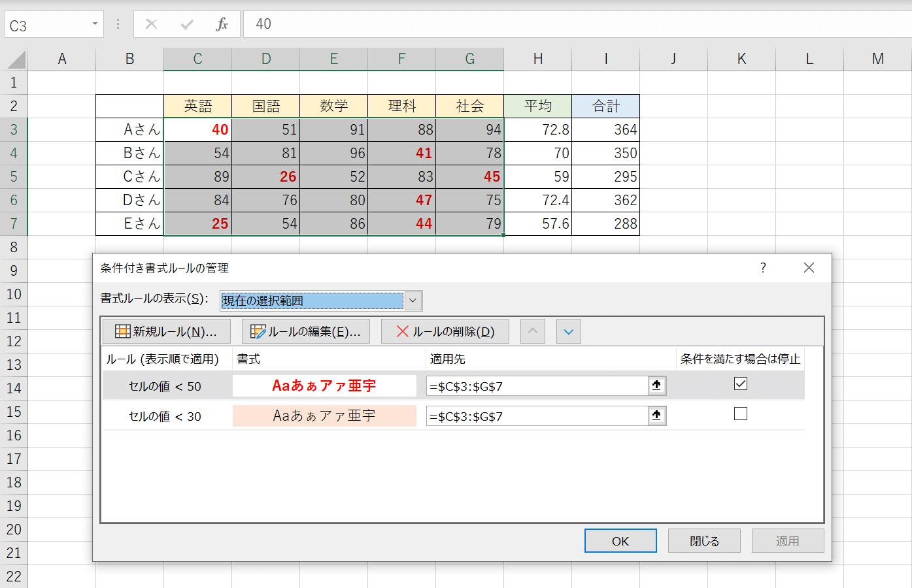The height and width of the screenshot is (588, 912).
Task: Click the first 適用先 input showing =$C$3:$G$7
Action: tap(536, 385)
